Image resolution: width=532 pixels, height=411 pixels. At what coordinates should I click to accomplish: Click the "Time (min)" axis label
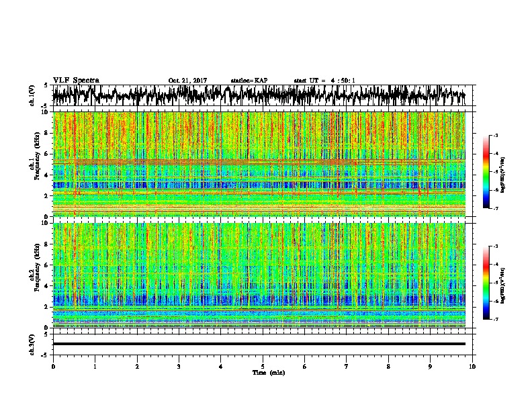(269, 373)
